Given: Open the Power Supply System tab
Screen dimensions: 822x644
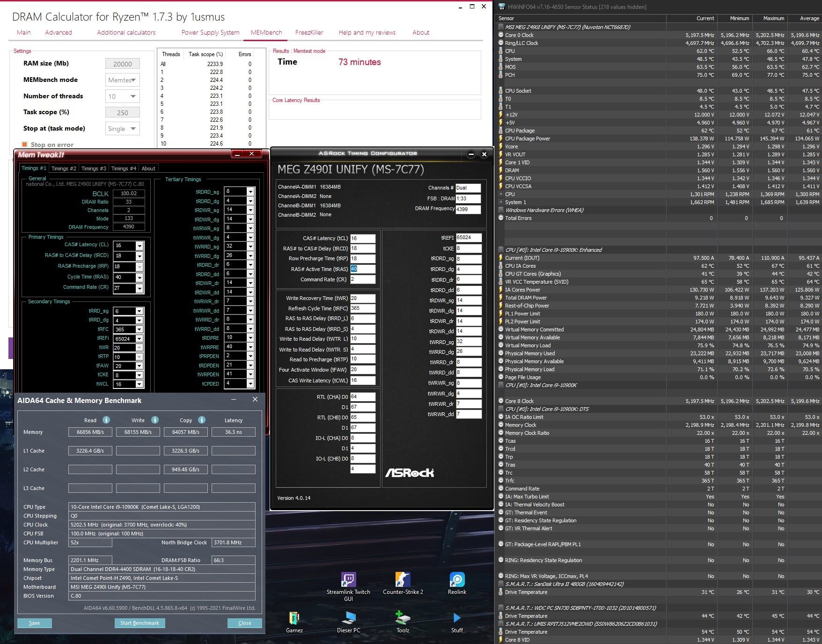Looking at the screenshot, I should point(211,32).
